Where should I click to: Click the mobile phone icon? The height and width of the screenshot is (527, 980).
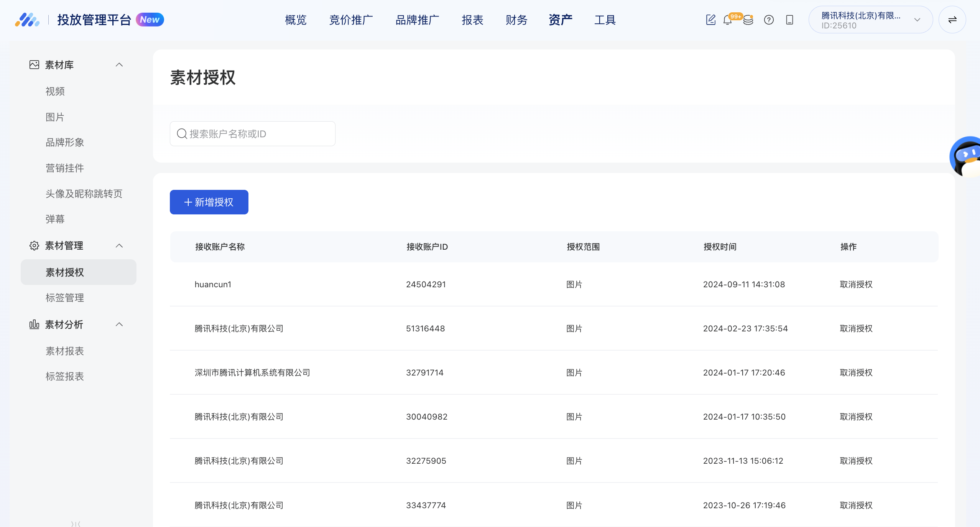(789, 20)
